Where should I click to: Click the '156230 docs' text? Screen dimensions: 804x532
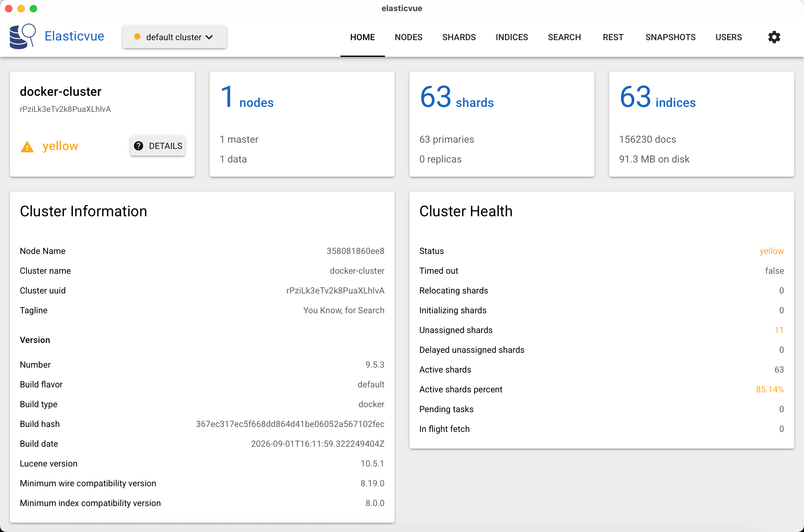click(648, 139)
